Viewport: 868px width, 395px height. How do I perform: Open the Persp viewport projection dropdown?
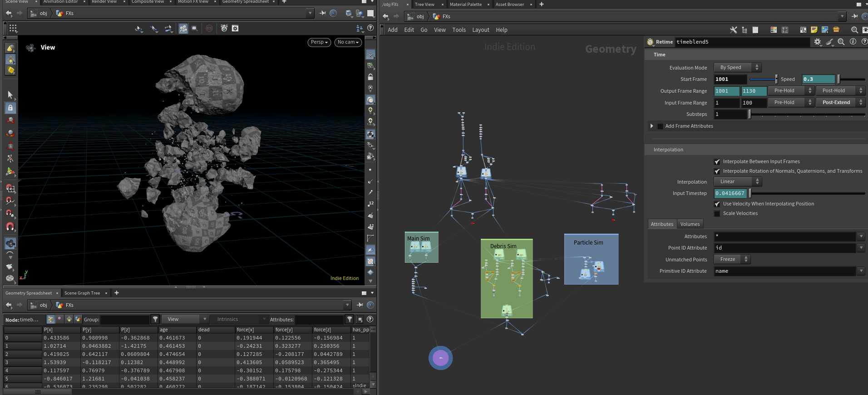pyautogui.click(x=319, y=42)
